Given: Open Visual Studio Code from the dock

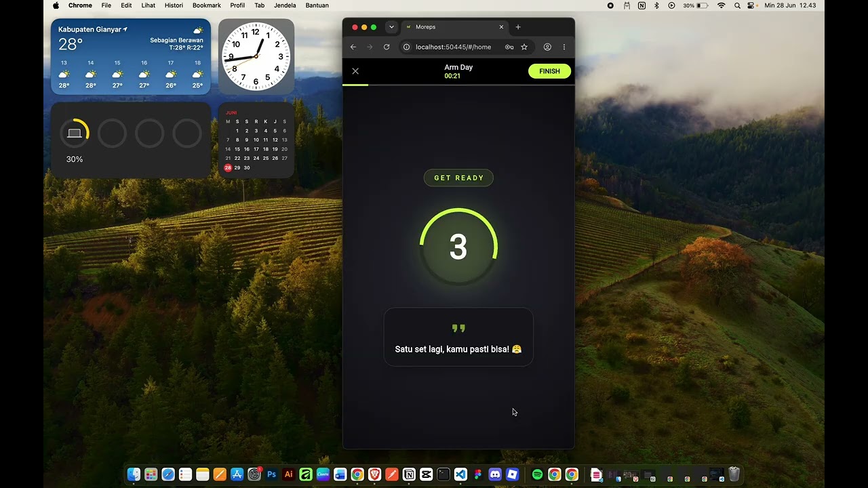Looking at the screenshot, I should 460,474.
